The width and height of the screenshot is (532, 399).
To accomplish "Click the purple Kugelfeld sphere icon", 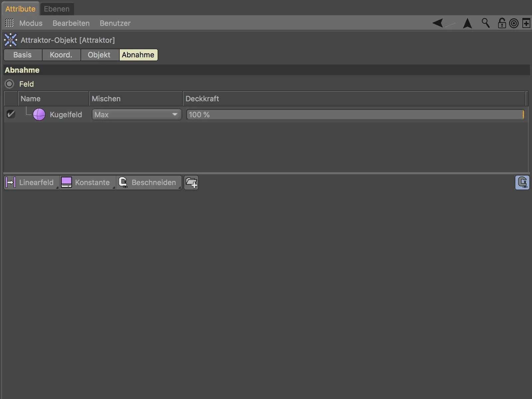I will 39,114.
